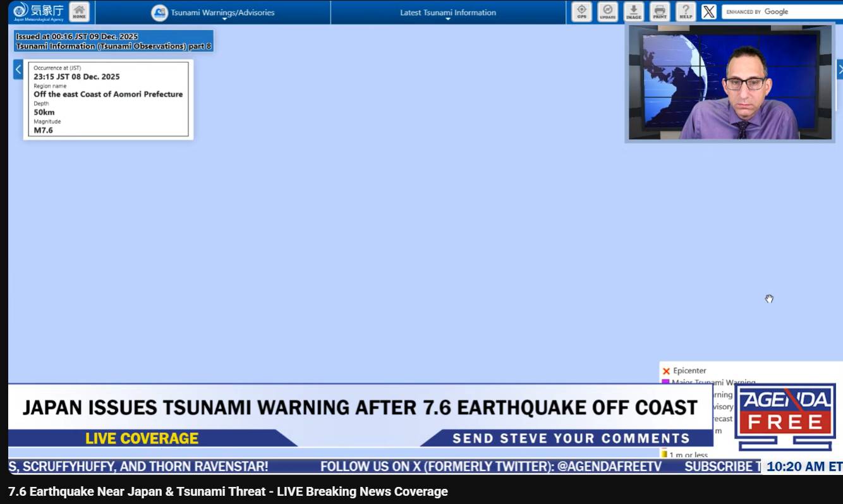Go to previous tsunami info with left arrow
843x504 pixels.
click(x=18, y=69)
